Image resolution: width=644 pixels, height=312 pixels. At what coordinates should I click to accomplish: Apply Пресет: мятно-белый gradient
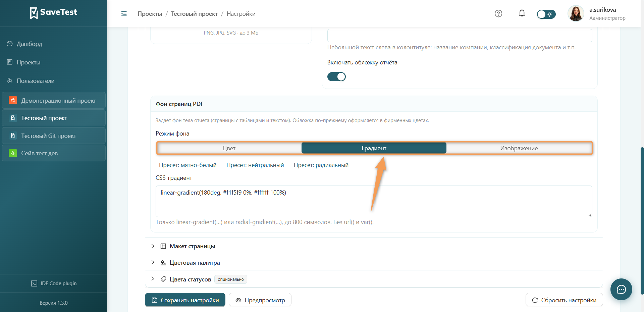click(188, 165)
